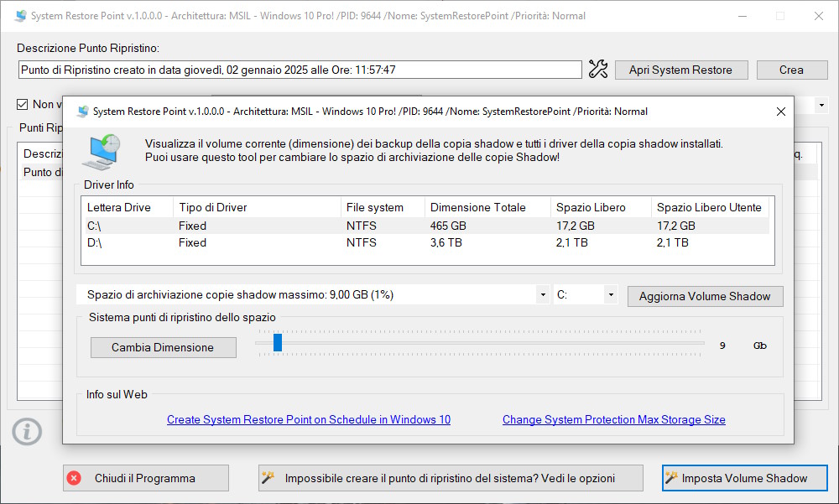This screenshot has height=504, width=839.
Task: Click the blue storage size slider thumb
Action: (278, 342)
